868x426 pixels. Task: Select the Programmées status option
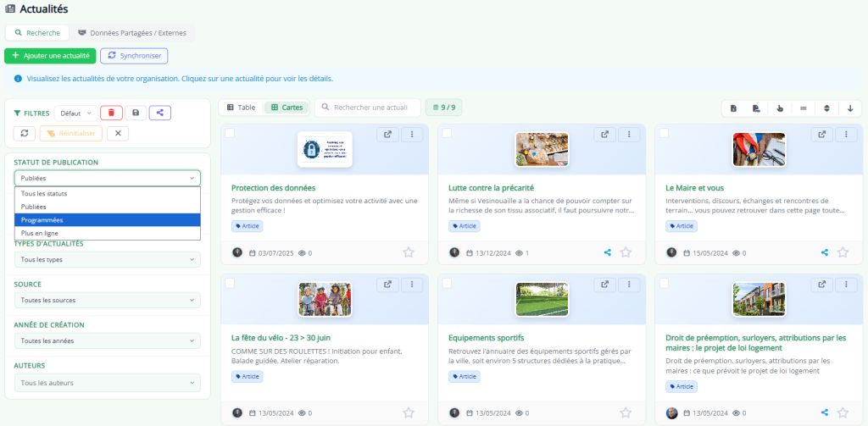pos(108,220)
